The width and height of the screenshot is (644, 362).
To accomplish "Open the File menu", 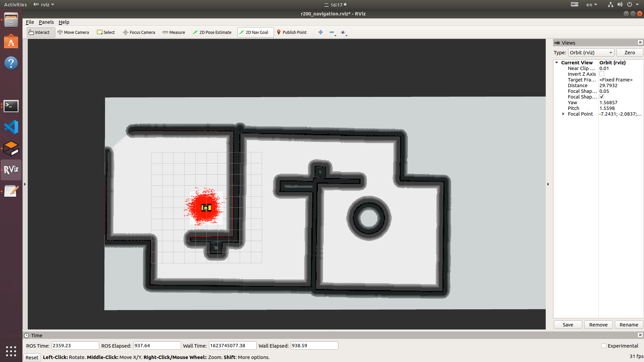I will click(x=30, y=22).
